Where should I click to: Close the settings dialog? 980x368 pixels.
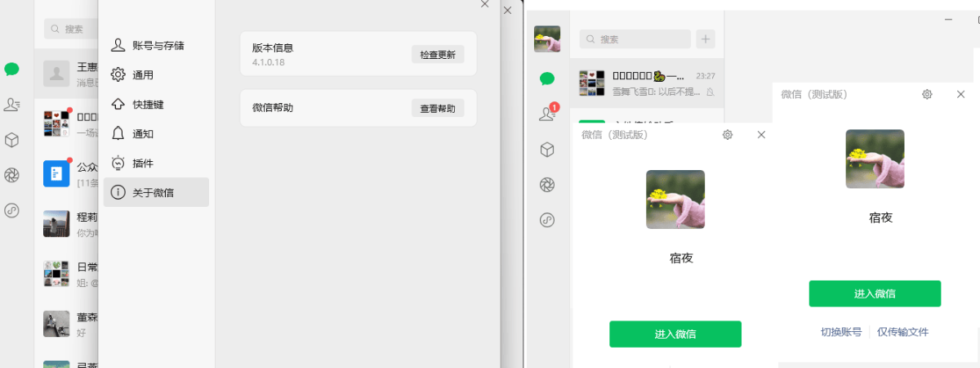tap(484, 4)
